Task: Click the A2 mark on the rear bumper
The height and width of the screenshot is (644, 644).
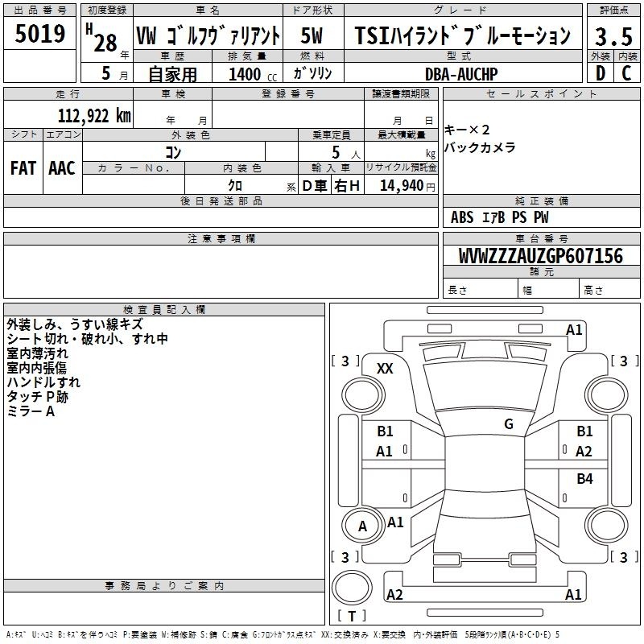Action: click(x=394, y=595)
